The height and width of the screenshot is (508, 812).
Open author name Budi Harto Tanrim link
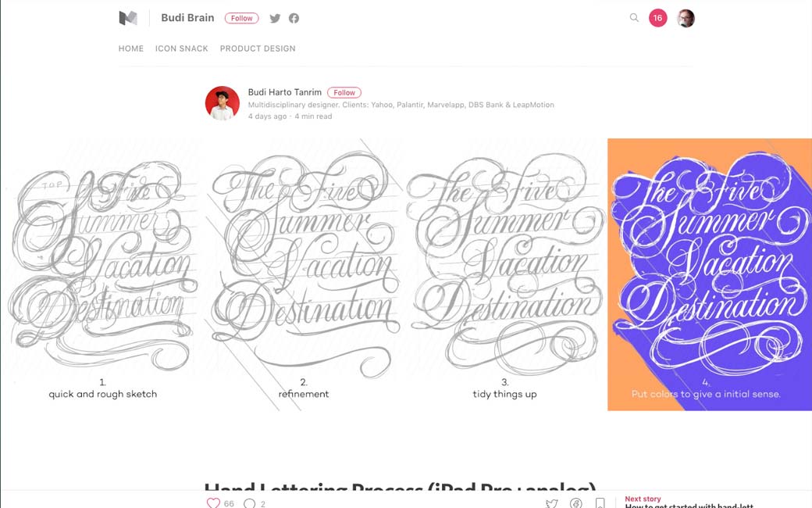(285, 92)
